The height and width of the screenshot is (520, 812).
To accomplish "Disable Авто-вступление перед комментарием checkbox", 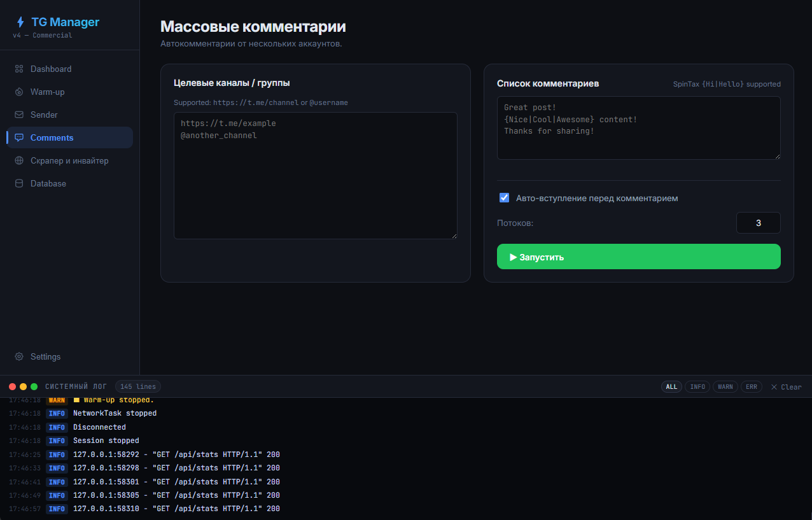I will (505, 198).
